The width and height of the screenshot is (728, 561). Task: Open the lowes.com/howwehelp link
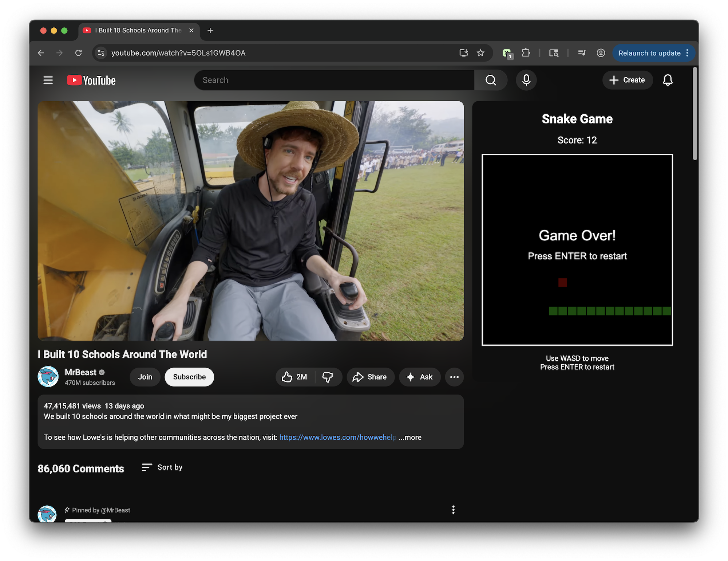click(x=337, y=438)
